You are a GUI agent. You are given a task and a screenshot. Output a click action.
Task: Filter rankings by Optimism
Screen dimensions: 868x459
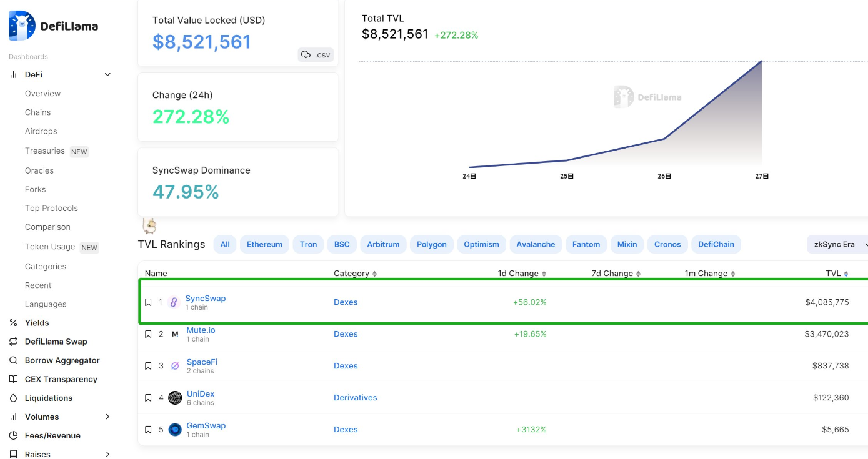click(481, 244)
